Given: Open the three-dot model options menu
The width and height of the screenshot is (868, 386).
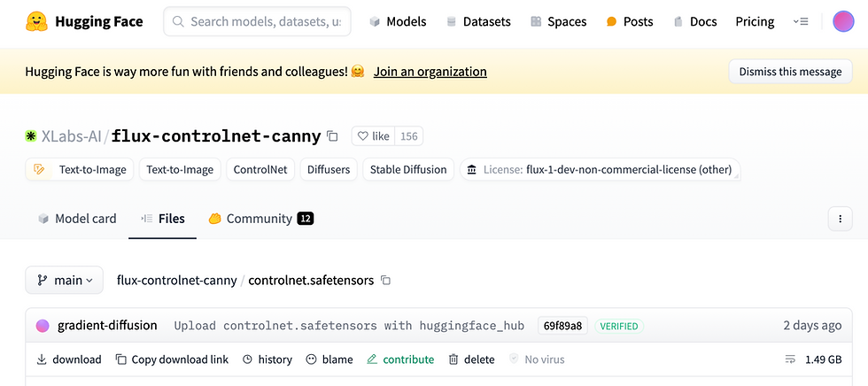Looking at the screenshot, I should point(839,219).
